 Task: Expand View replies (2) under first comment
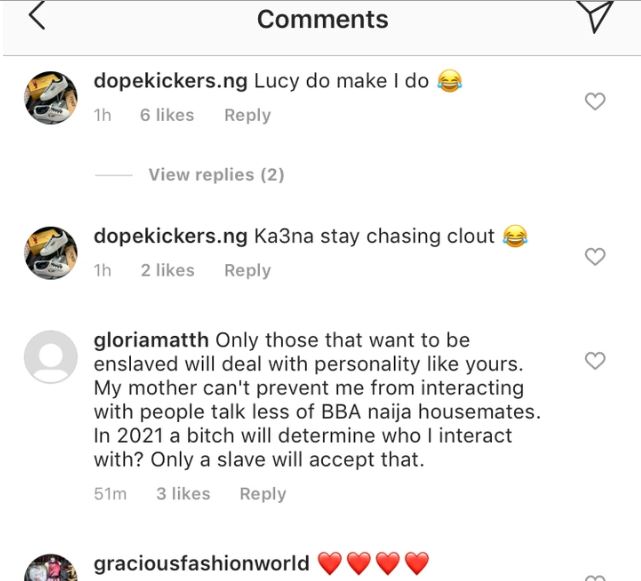[x=216, y=174]
